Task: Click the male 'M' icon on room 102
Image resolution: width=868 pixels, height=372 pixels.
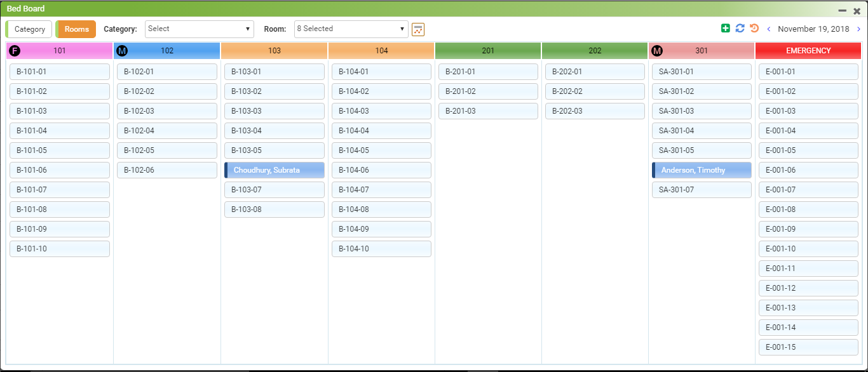Action: (x=122, y=51)
